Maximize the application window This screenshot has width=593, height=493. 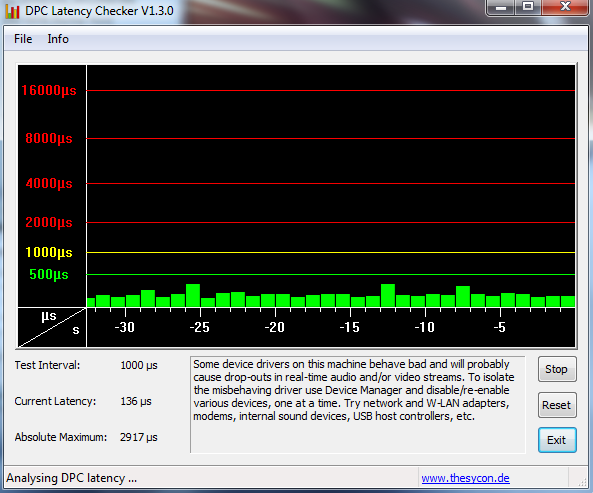(x=528, y=7)
